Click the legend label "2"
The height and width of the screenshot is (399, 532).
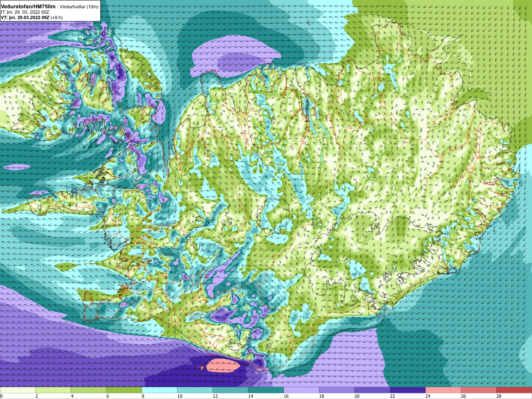(37, 396)
